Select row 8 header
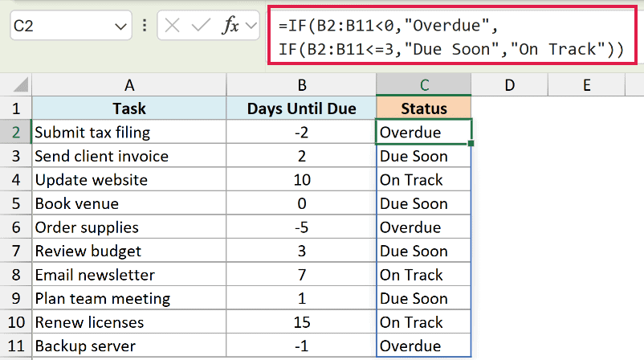The height and width of the screenshot is (360, 644). (x=15, y=275)
